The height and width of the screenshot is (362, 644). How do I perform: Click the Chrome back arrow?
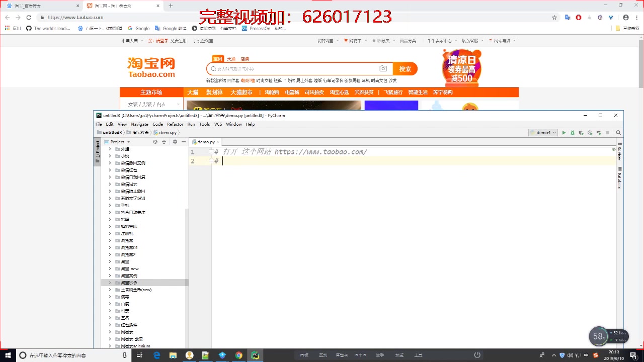[x=7, y=17]
